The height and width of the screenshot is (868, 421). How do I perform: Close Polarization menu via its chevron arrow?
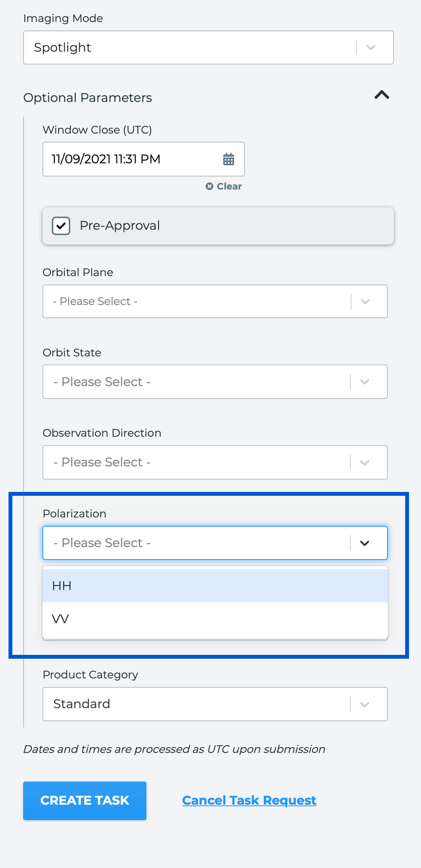click(x=365, y=543)
